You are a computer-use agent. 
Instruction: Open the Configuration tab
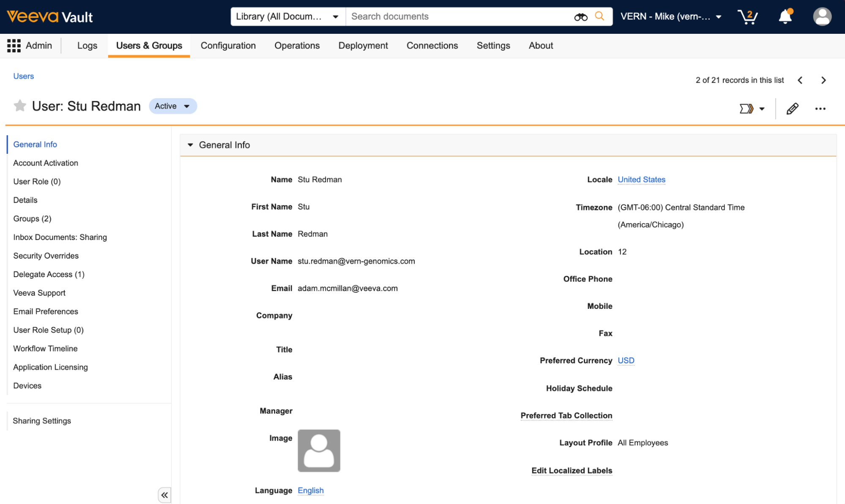(x=228, y=46)
